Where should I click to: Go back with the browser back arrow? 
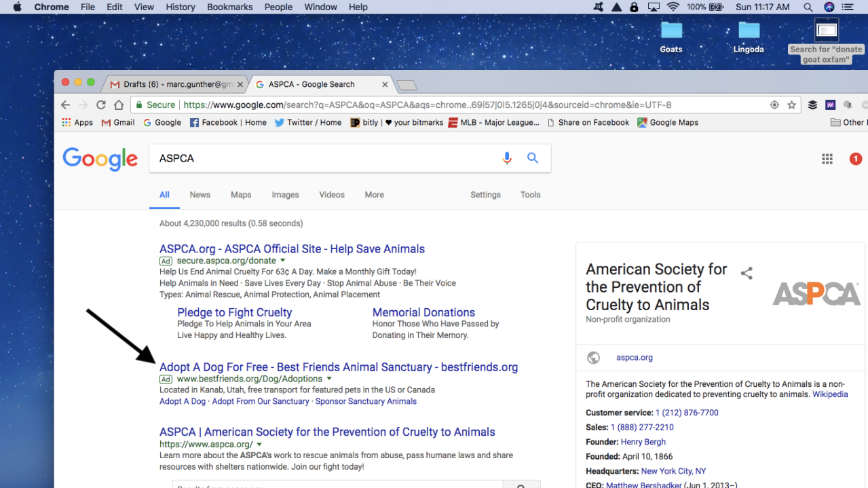(x=66, y=105)
